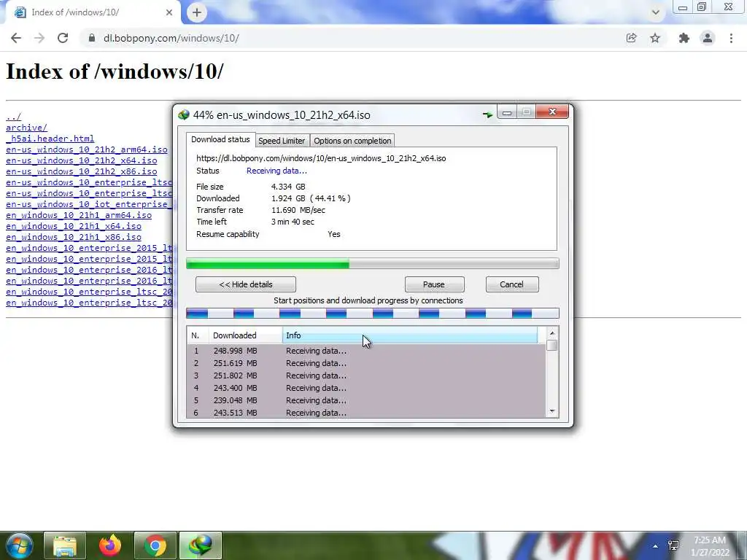This screenshot has height=560, width=747.
Task: Click the download URL text in dialog
Action: click(x=321, y=158)
